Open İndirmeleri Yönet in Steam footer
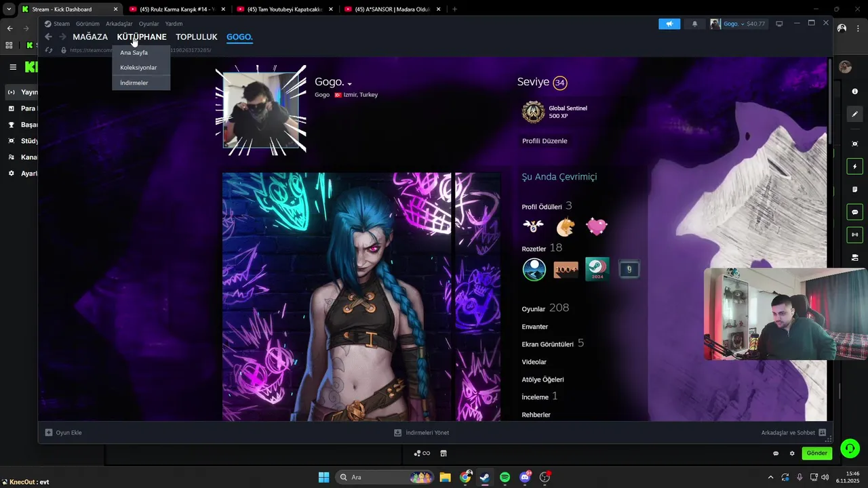868x488 pixels. [422, 432]
